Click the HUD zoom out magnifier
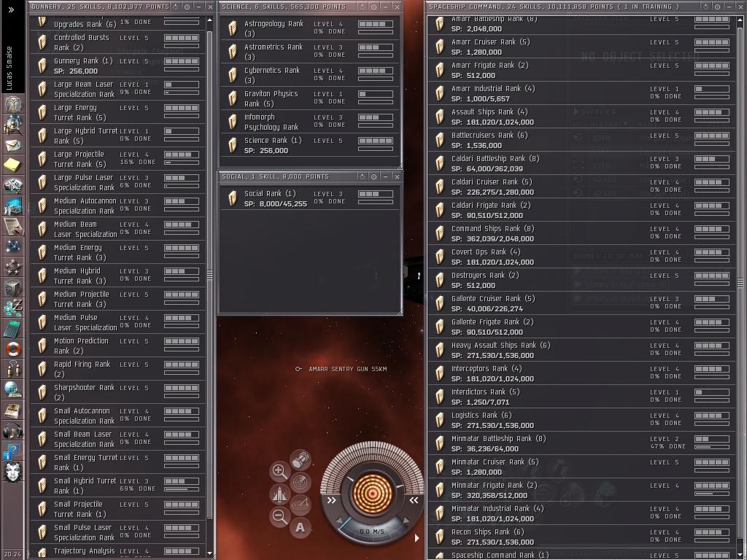 click(279, 517)
